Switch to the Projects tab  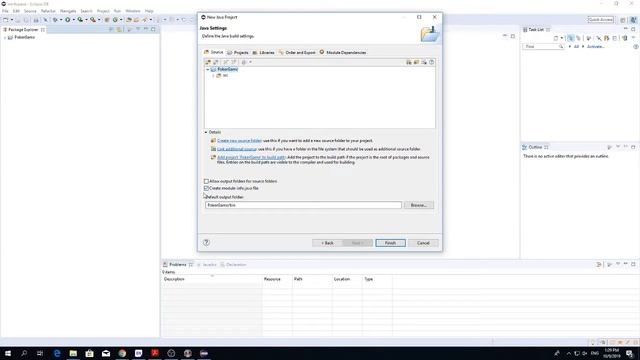[x=238, y=52]
